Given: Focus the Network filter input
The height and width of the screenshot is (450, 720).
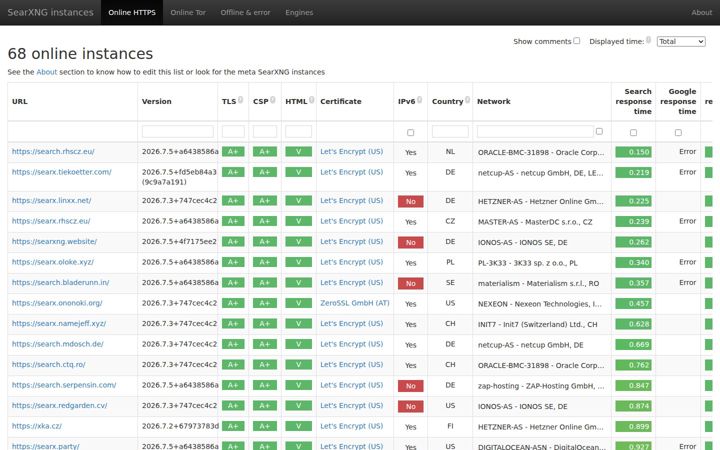Looking at the screenshot, I should 535,132.
